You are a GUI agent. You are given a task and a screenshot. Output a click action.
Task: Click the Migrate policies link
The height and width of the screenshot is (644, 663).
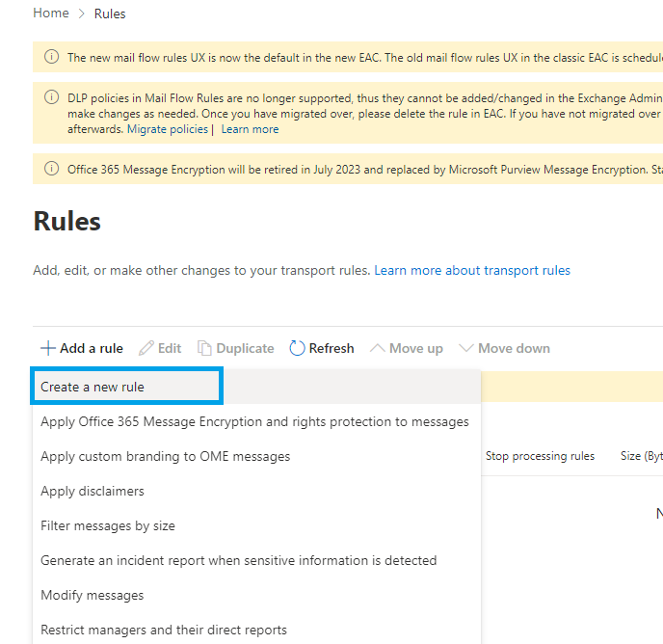(x=168, y=129)
